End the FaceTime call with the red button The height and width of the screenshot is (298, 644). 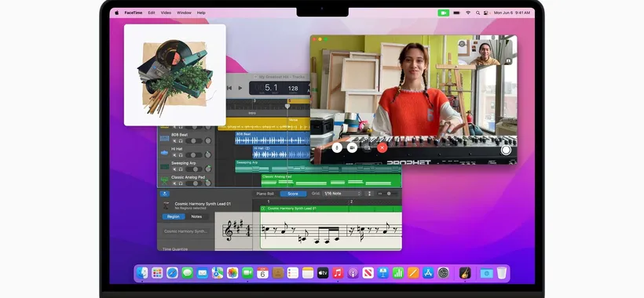(x=382, y=147)
